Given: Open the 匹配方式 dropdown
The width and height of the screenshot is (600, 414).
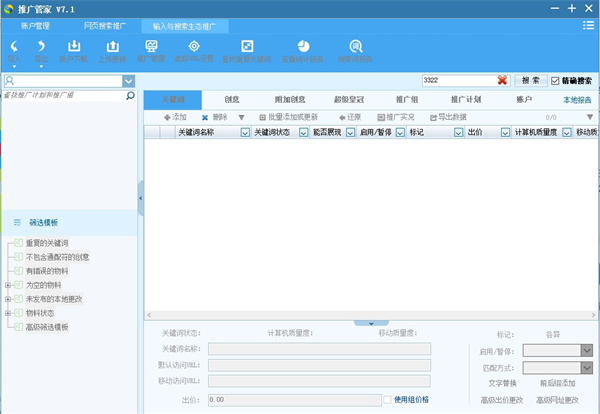Looking at the screenshot, I should 586,367.
